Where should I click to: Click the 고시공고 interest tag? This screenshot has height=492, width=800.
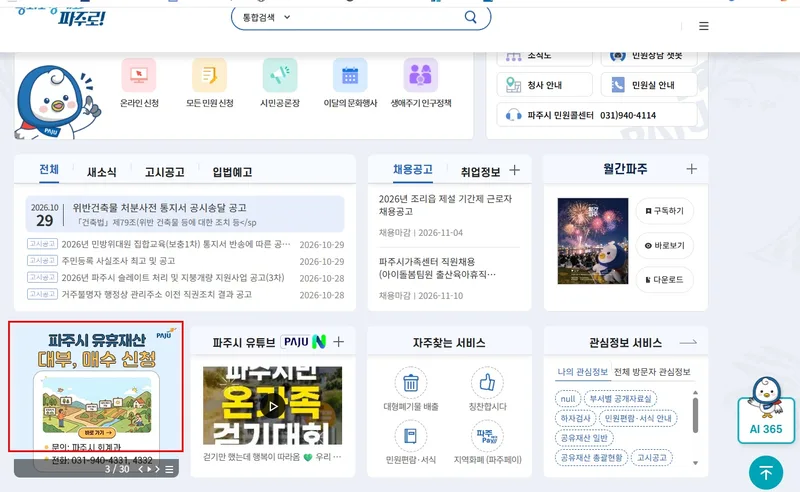[652, 458]
